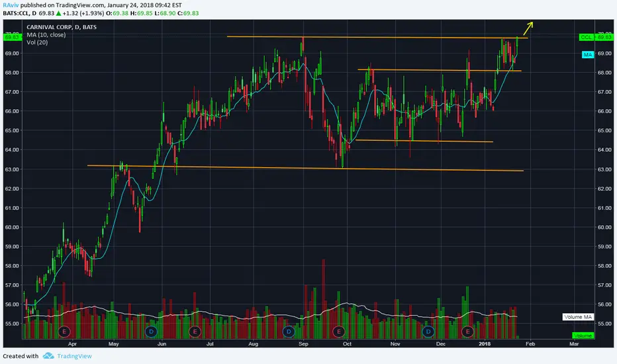This screenshot has width=617, height=364.
Task: Click the BATS:CCL, D symbol text
Action: [x=20, y=13]
